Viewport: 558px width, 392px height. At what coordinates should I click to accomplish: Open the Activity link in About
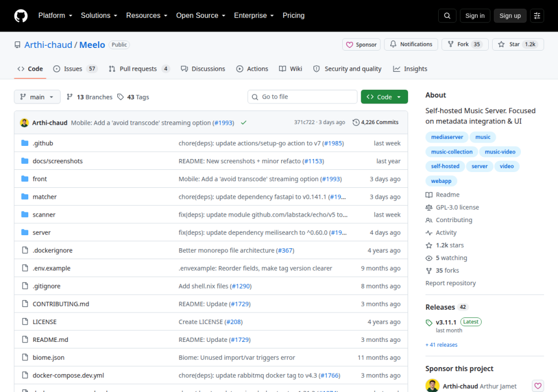coord(441,232)
